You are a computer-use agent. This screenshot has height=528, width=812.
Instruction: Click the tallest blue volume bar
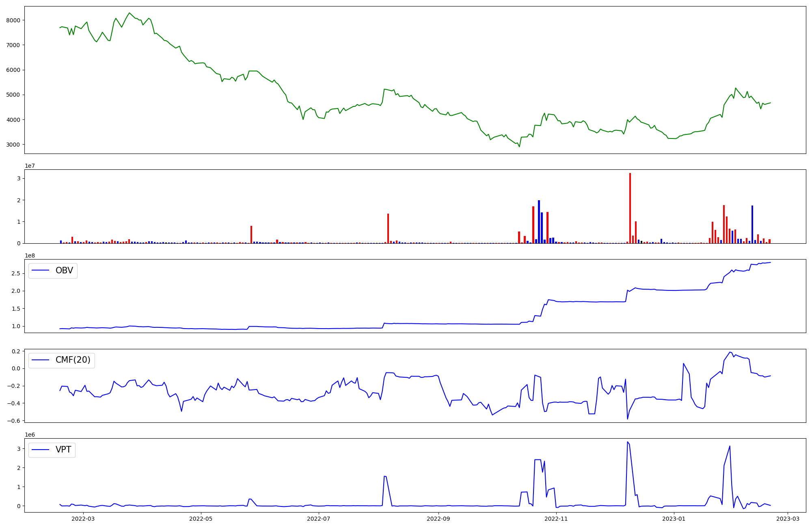click(539, 221)
